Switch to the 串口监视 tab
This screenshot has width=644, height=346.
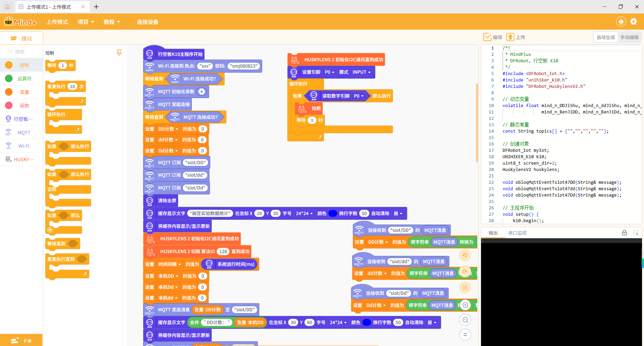(517, 233)
